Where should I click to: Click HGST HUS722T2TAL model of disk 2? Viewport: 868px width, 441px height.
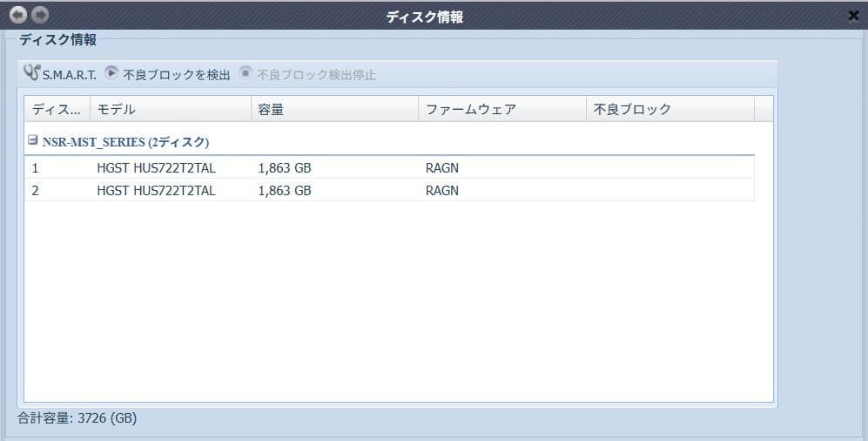[156, 191]
